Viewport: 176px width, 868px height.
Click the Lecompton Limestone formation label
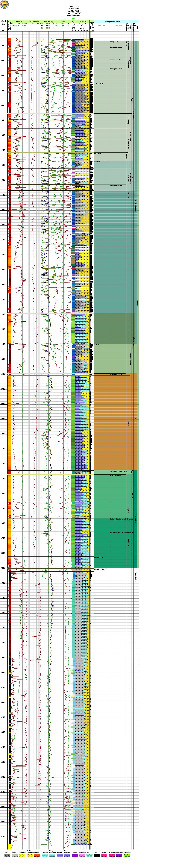tap(117, 69)
